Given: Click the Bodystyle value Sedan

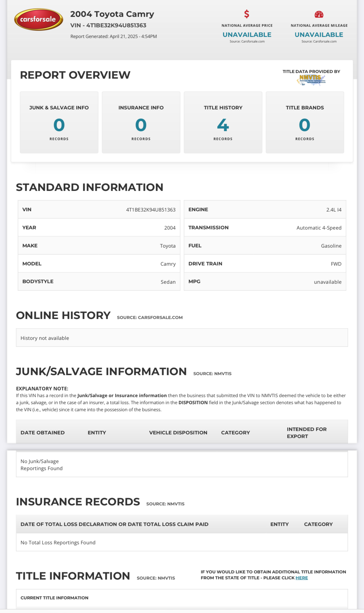Looking at the screenshot, I should pos(168,282).
